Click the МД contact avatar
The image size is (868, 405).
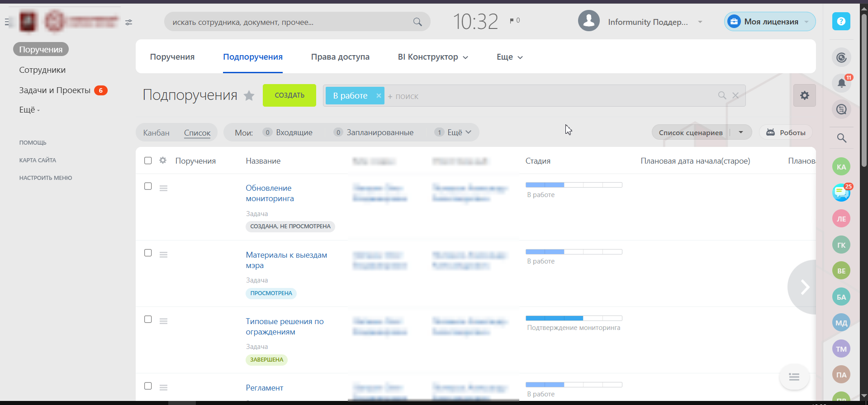tap(841, 323)
